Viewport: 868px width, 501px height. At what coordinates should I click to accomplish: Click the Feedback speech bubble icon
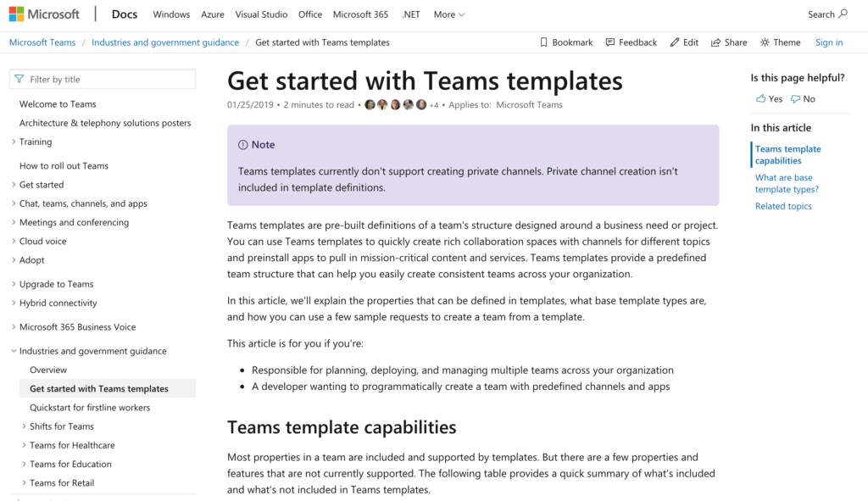610,42
